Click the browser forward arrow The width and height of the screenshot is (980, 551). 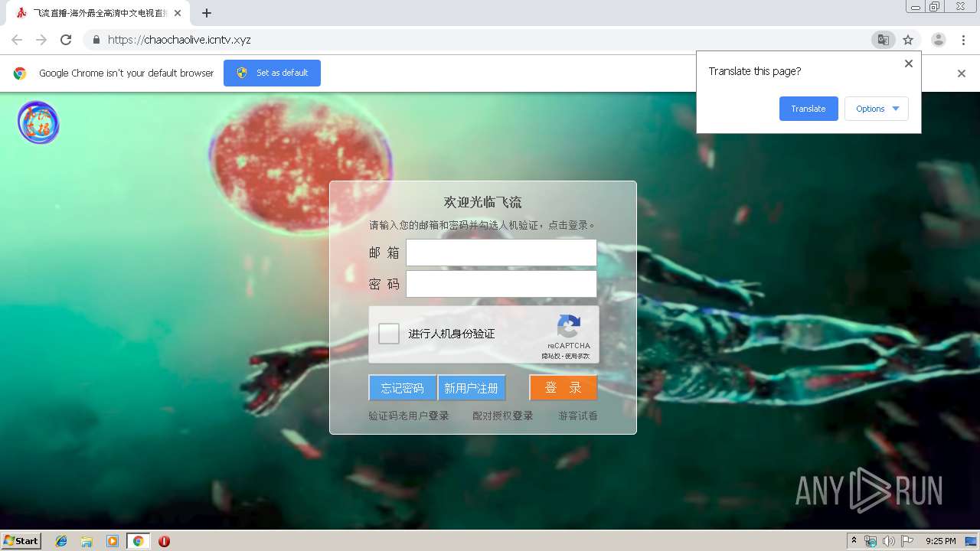[41, 40]
